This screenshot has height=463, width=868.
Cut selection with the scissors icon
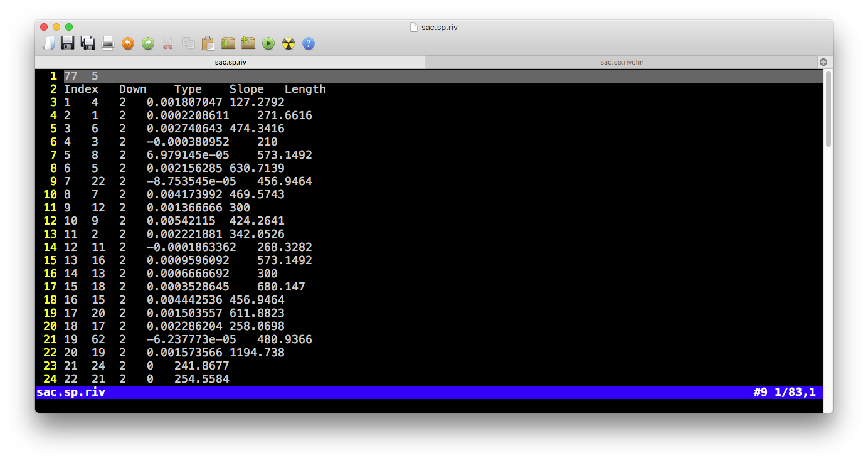[x=168, y=43]
